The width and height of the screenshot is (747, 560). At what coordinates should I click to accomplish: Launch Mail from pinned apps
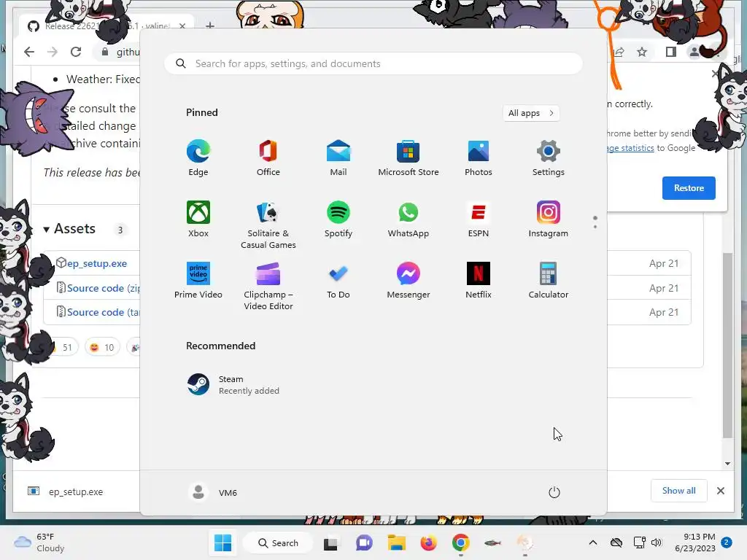click(x=338, y=158)
